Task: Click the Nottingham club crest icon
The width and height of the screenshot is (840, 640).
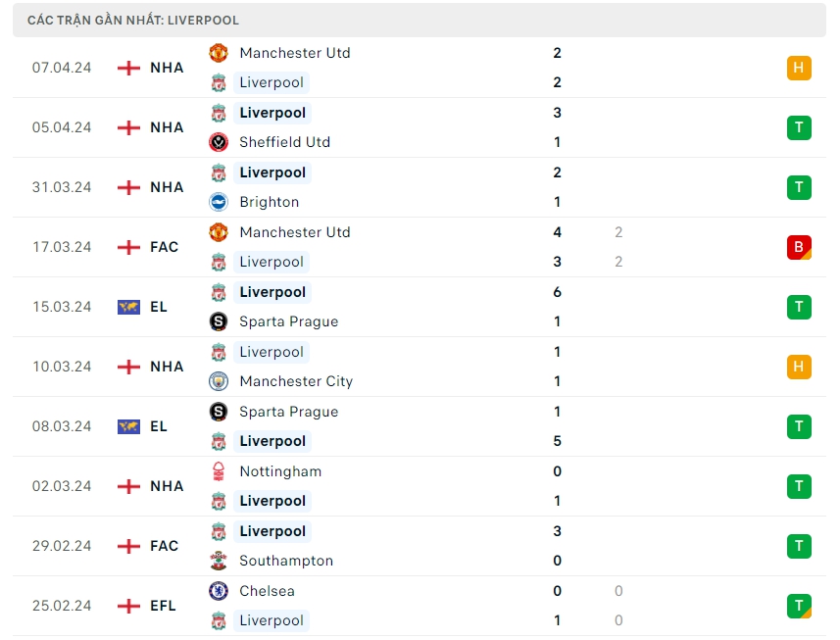Action: click(x=219, y=471)
